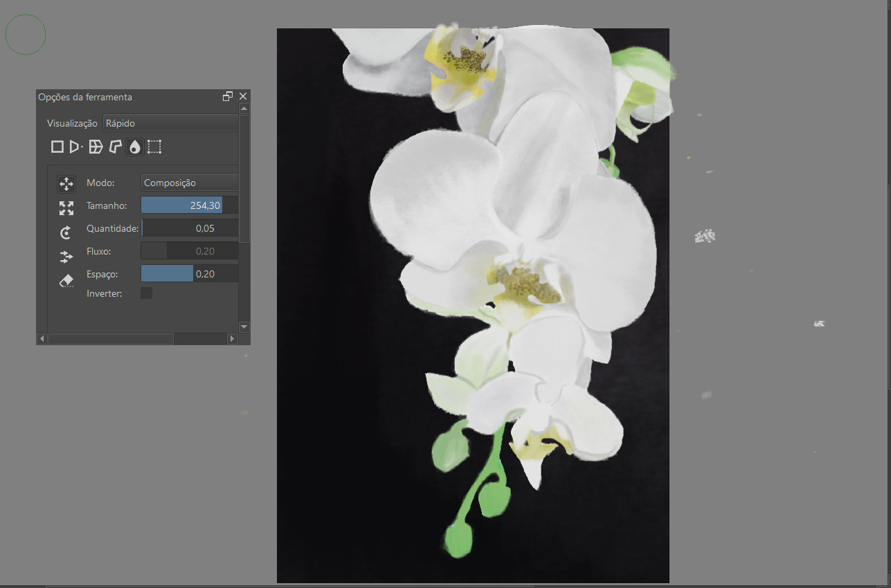The image size is (891, 588).
Task: Activate the Liquify droplet mode icon
Action: [134, 147]
